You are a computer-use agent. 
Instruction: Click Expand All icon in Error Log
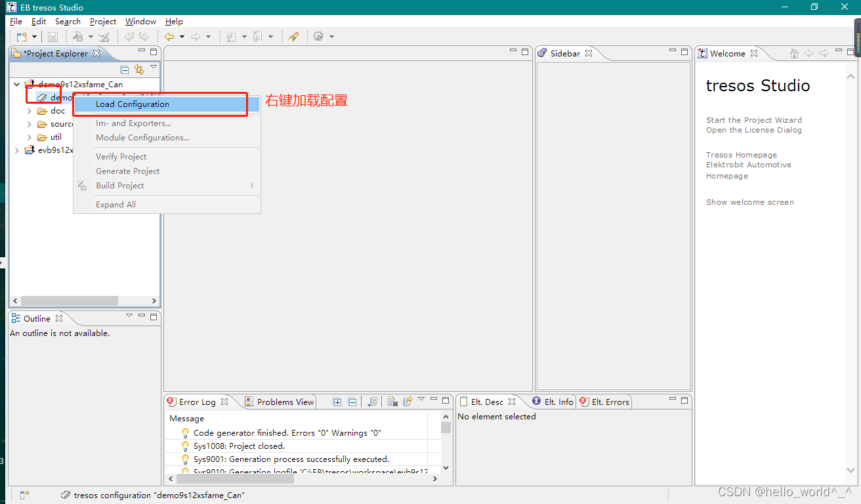pyautogui.click(x=337, y=402)
